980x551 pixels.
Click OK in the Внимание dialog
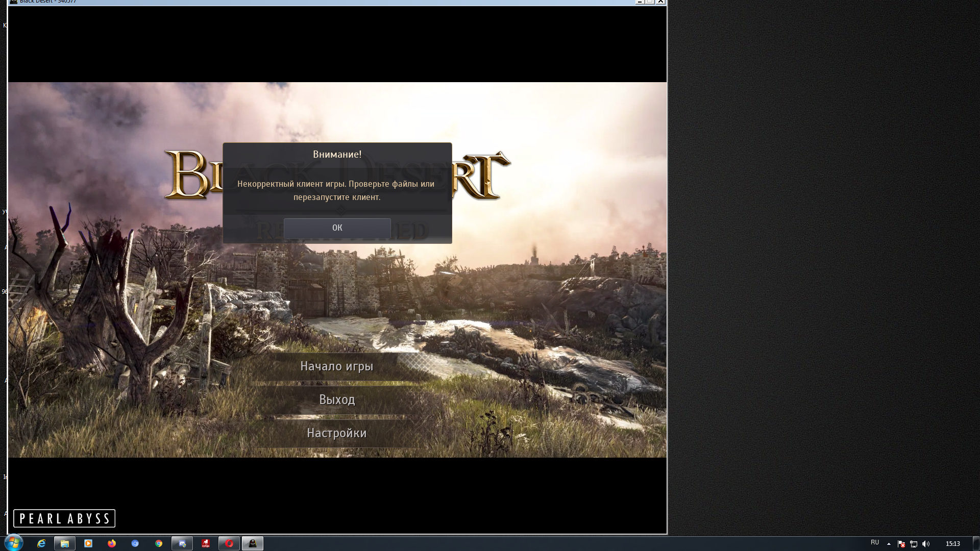pyautogui.click(x=337, y=228)
